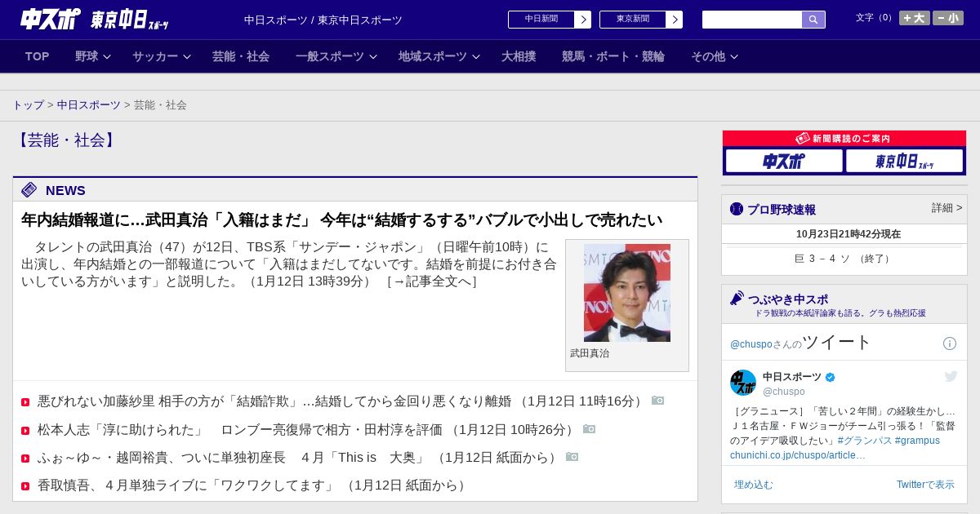Open the 地域スポーツ menu

pyautogui.click(x=433, y=56)
